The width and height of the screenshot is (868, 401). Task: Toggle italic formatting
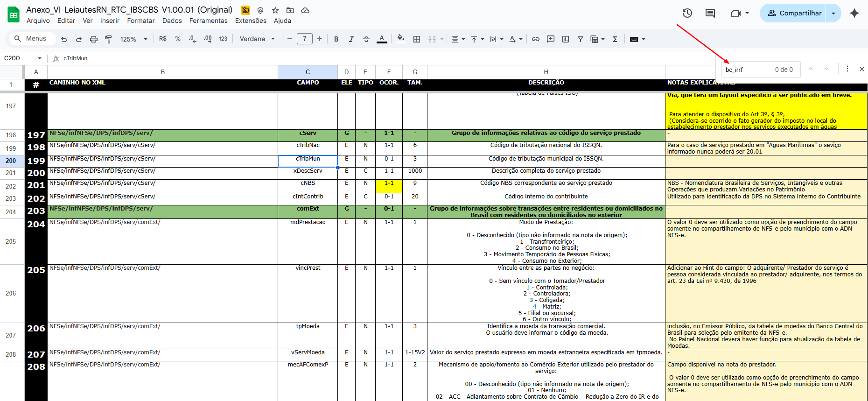click(351, 39)
